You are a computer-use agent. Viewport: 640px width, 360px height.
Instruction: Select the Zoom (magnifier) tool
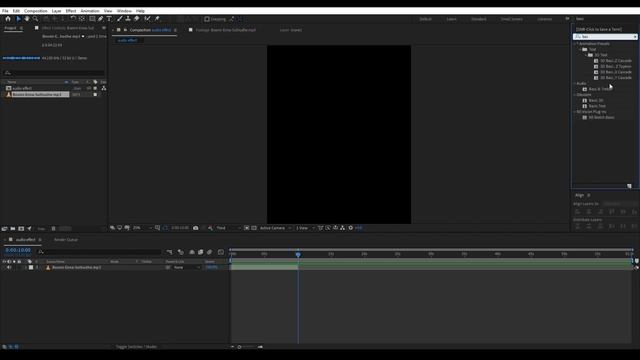coord(36,19)
